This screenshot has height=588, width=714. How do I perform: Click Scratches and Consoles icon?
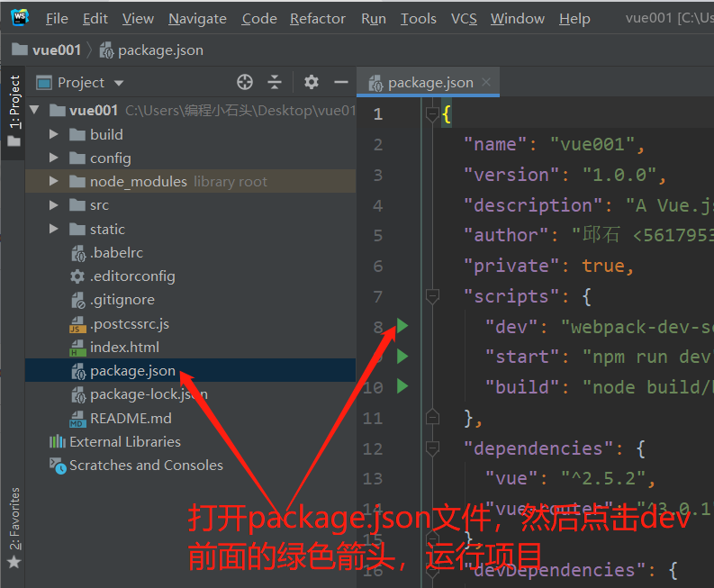coord(58,466)
